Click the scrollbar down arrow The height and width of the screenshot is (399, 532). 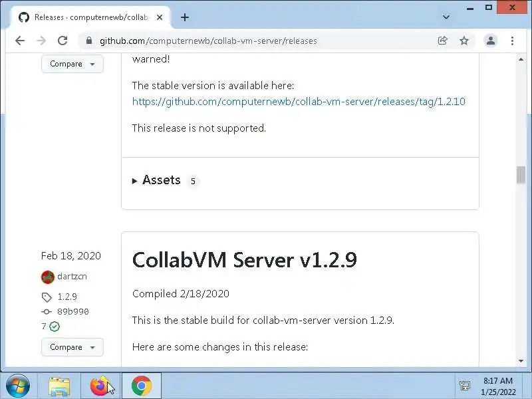coord(521,361)
